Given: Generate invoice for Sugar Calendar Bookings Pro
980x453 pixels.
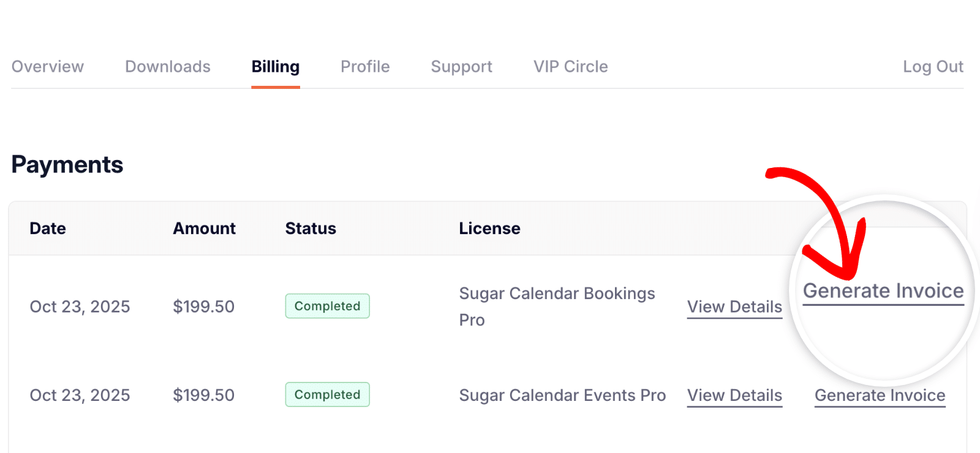Looking at the screenshot, I should tap(882, 292).
